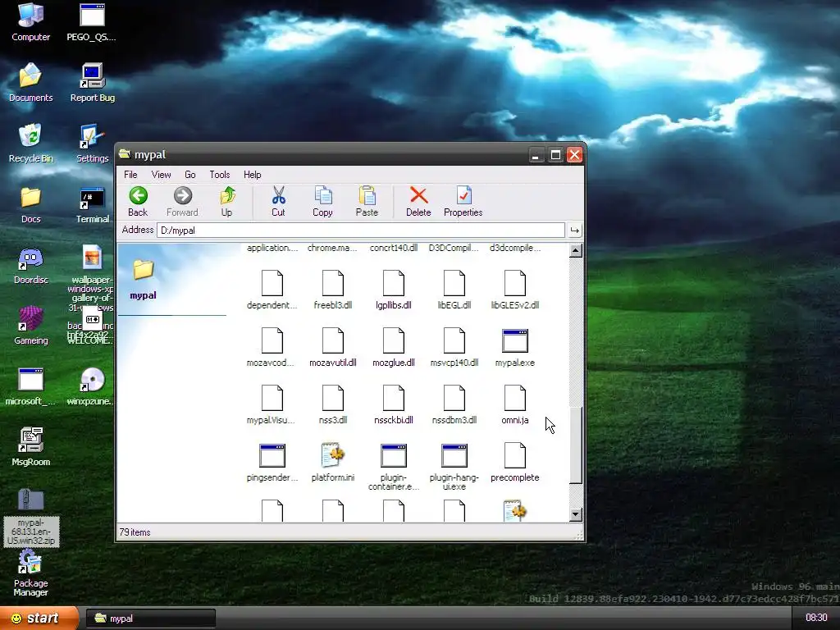Select the platform.ini file icon
840x630 pixels.
[x=333, y=455]
